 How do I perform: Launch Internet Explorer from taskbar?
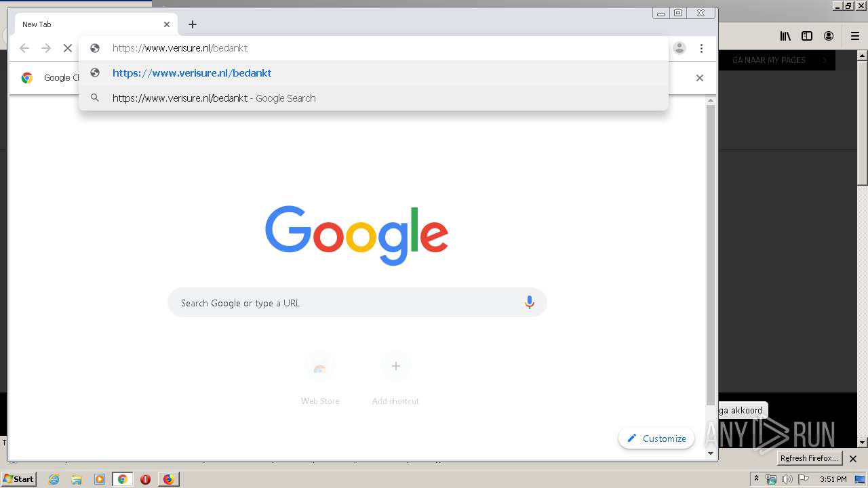54,479
